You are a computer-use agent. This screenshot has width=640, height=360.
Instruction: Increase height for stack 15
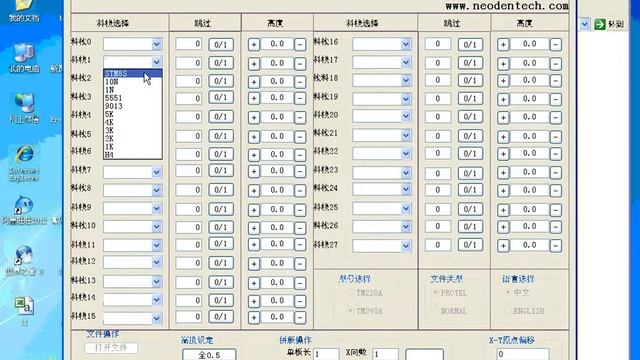click(254, 318)
